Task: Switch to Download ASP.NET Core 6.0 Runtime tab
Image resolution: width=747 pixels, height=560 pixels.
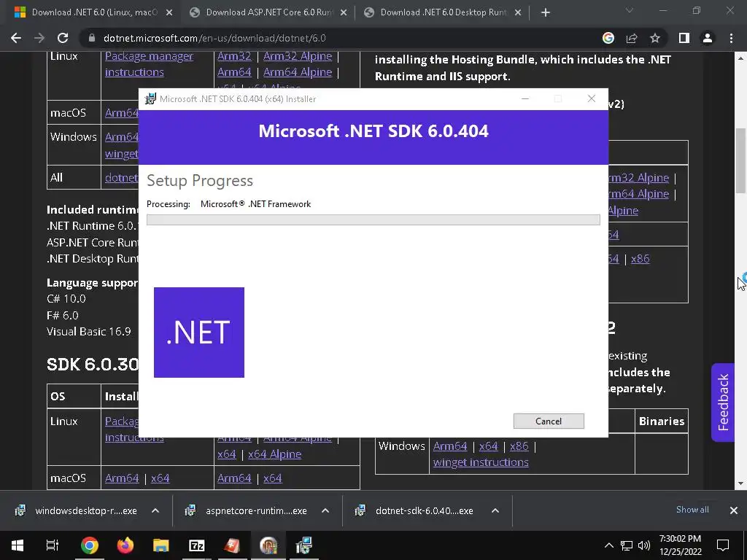Action: [267, 12]
